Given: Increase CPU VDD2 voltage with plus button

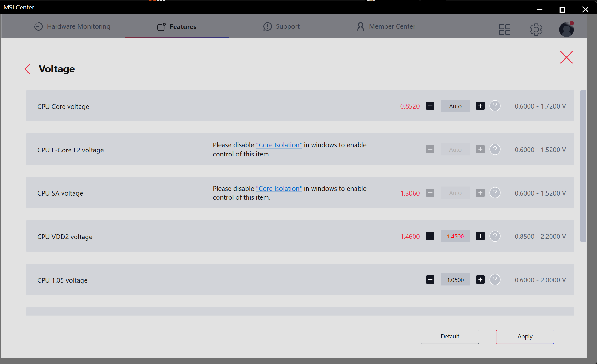Looking at the screenshot, I should tap(480, 236).
